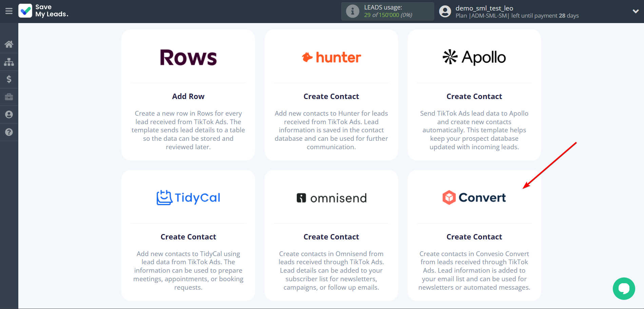
Task: Expand the account dropdown chevron
Action: [636, 11]
